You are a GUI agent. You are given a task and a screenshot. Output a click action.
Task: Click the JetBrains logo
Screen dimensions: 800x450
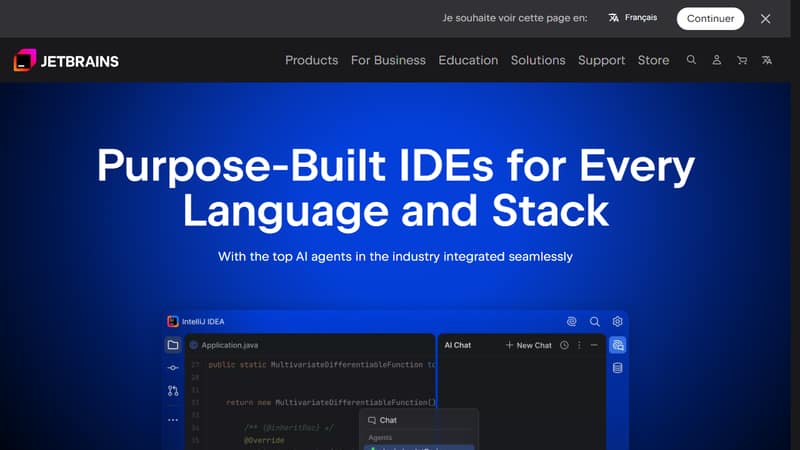66,60
